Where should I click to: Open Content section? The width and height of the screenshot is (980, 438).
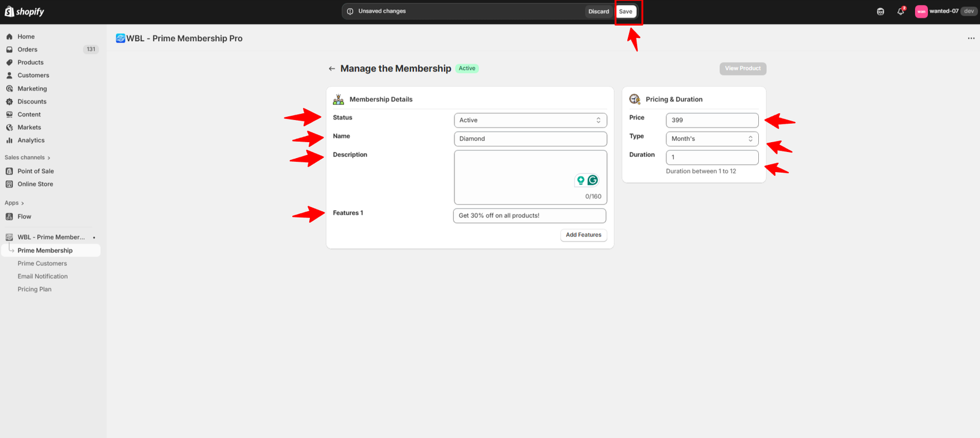(x=29, y=115)
